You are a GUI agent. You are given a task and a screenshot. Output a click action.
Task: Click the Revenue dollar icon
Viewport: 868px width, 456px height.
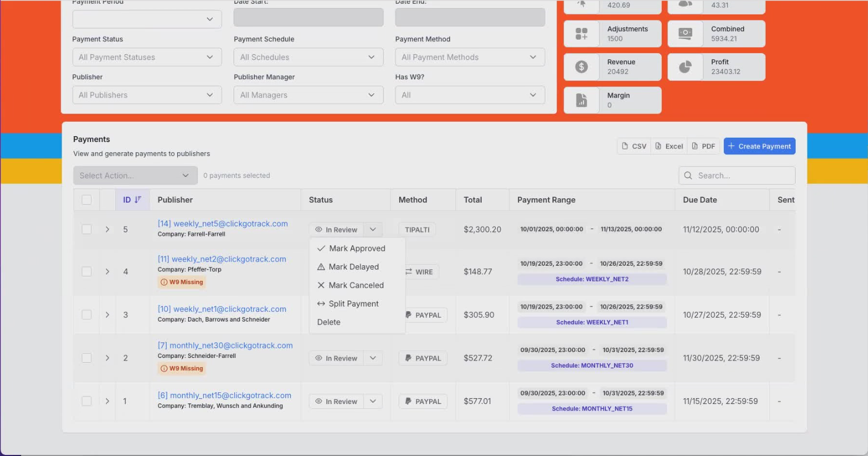[581, 67]
